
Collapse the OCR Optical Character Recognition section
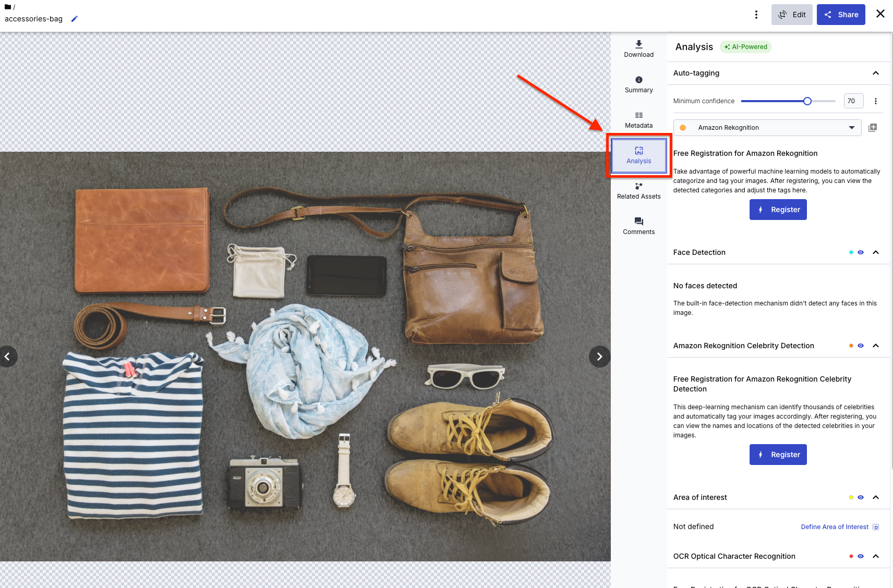point(875,556)
